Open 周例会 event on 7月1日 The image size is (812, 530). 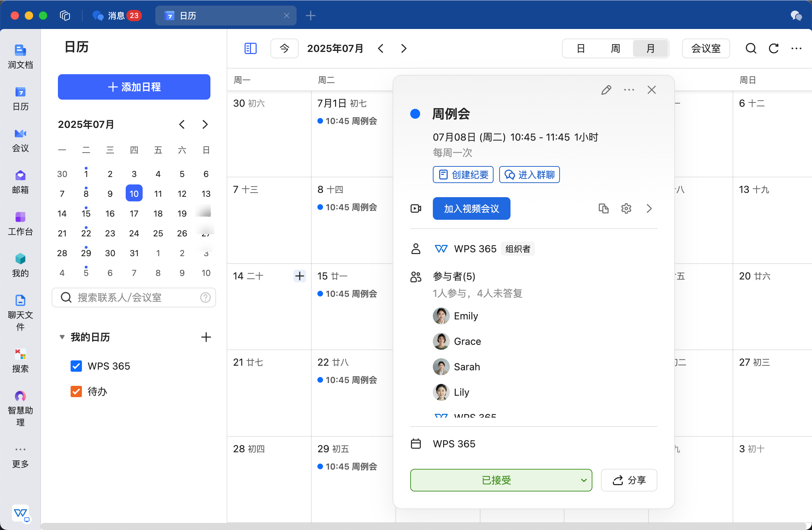coord(347,121)
